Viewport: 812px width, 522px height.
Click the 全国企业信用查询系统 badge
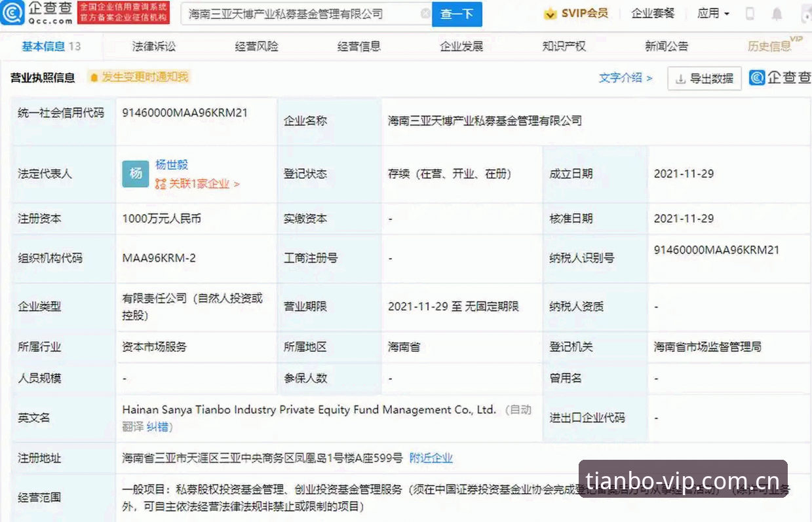tap(123, 13)
